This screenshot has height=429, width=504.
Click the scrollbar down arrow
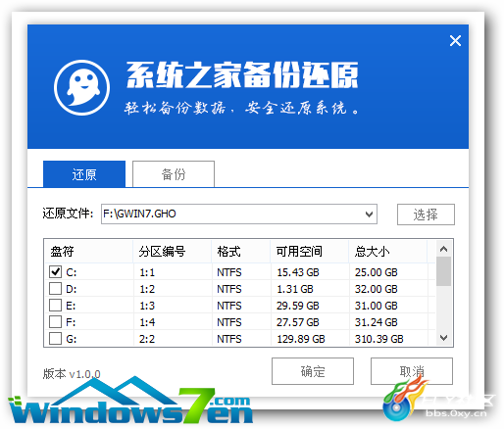(x=443, y=338)
